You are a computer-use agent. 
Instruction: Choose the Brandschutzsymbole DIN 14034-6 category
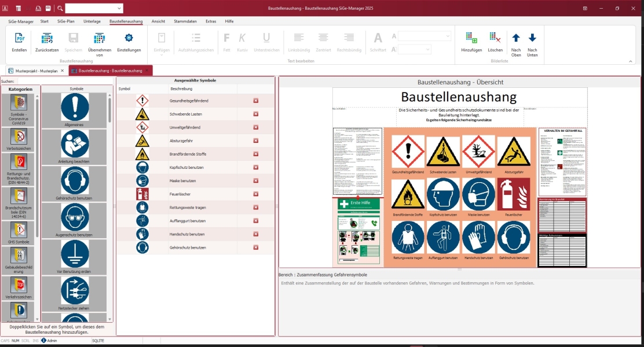click(x=19, y=202)
